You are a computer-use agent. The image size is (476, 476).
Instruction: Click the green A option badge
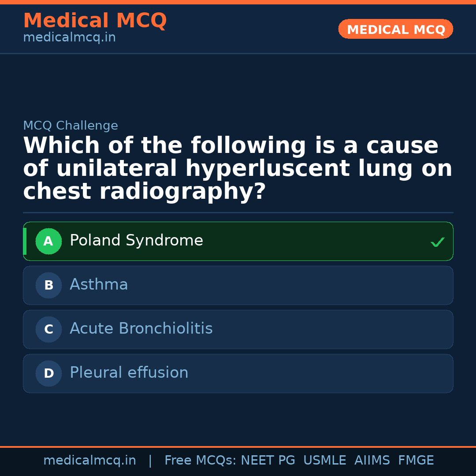click(x=48, y=241)
